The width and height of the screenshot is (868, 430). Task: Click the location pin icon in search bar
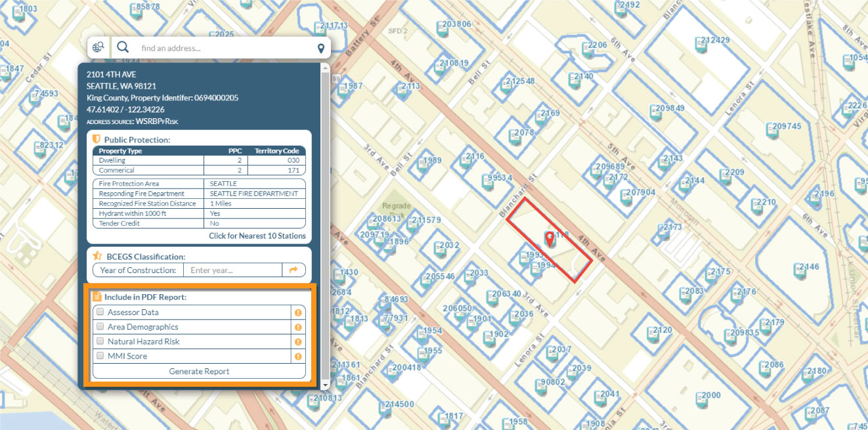[x=321, y=48]
